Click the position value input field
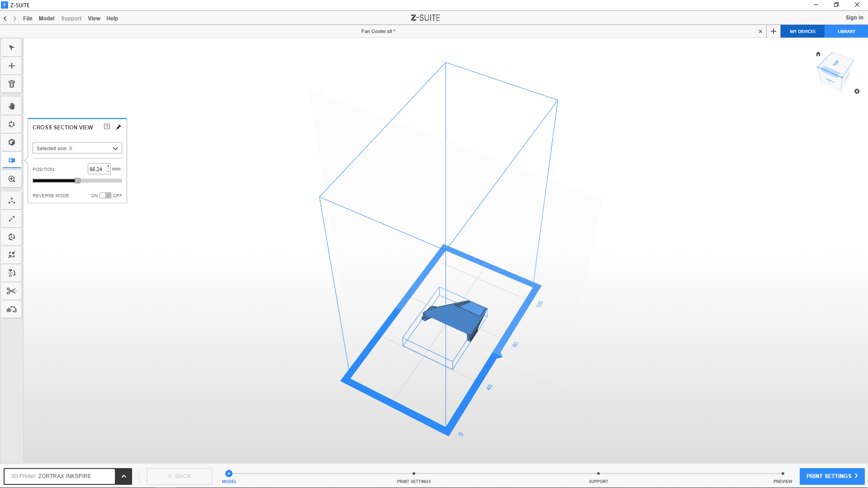 (96, 169)
